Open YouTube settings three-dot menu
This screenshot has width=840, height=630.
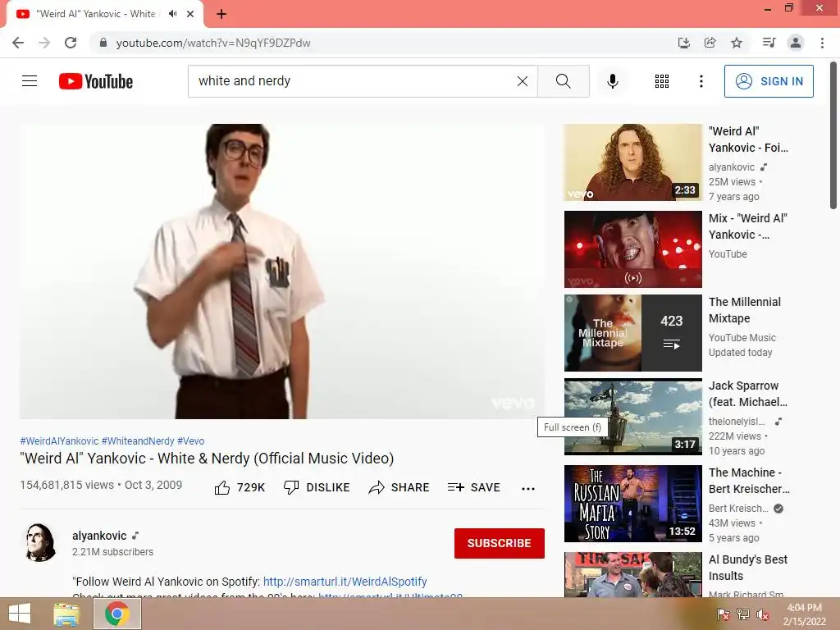[x=701, y=81]
